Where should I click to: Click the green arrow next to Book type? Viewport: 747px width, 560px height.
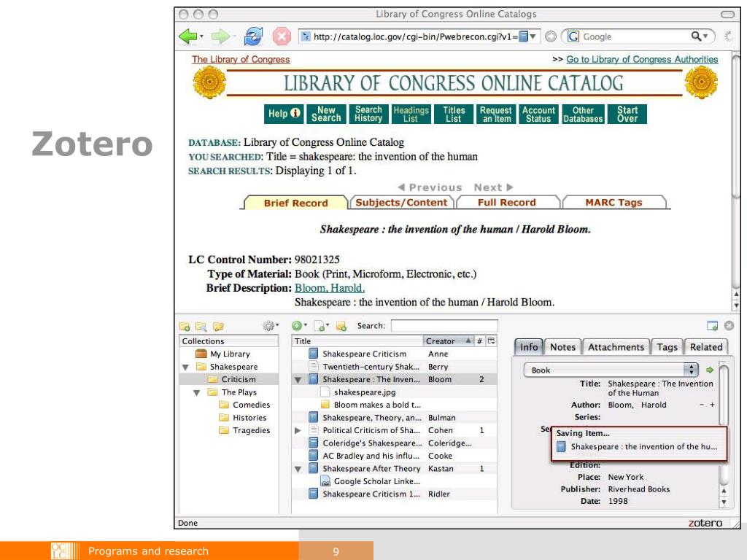tap(710, 370)
